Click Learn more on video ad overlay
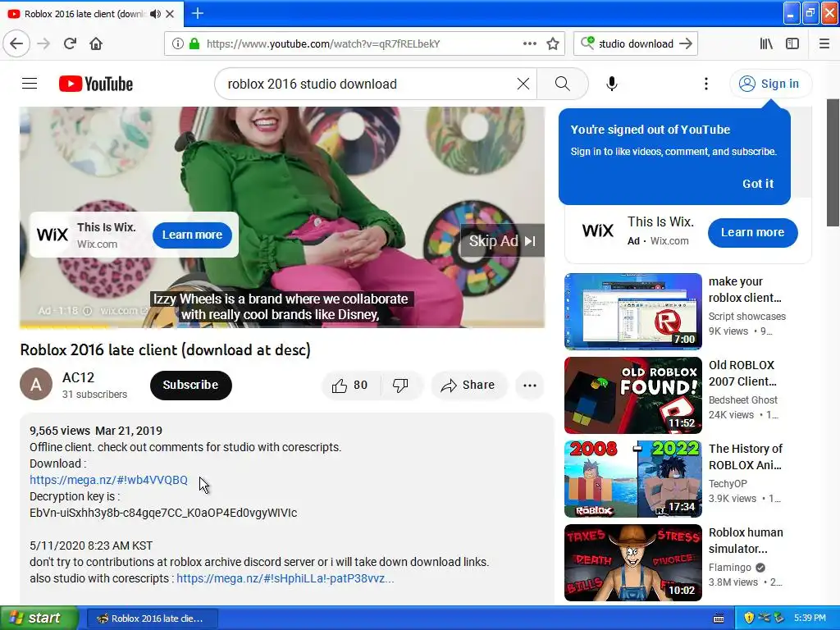The height and width of the screenshot is (630, 840). (x=192, y=235)
